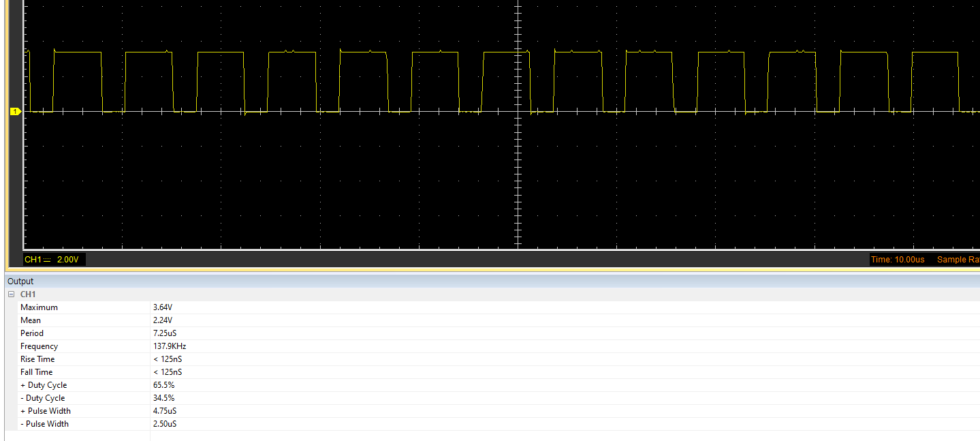This screenshot has width=980, height=441.
Task: Click the yellow CH1 2.00V indicator
Action: coord(52,259)
